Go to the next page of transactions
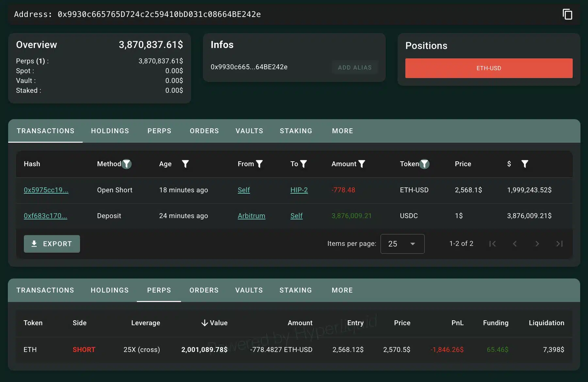 point(537,244)
